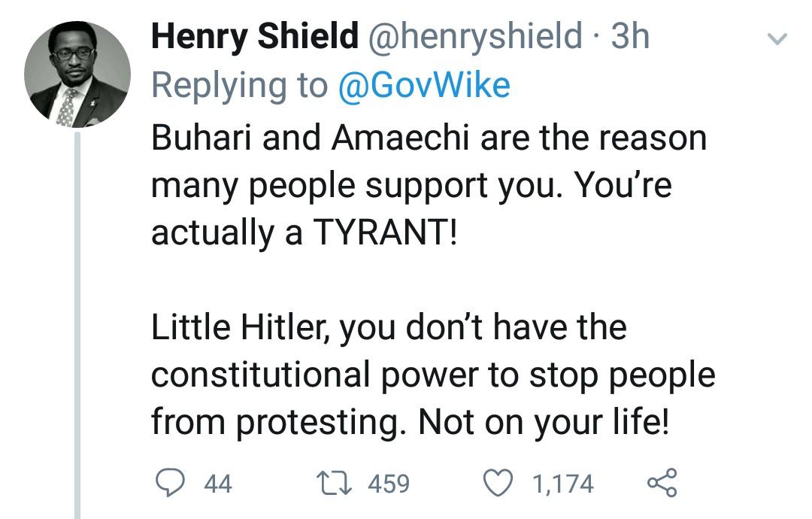
Task: Click the 1,174 likes count
Action: [563, 483]
